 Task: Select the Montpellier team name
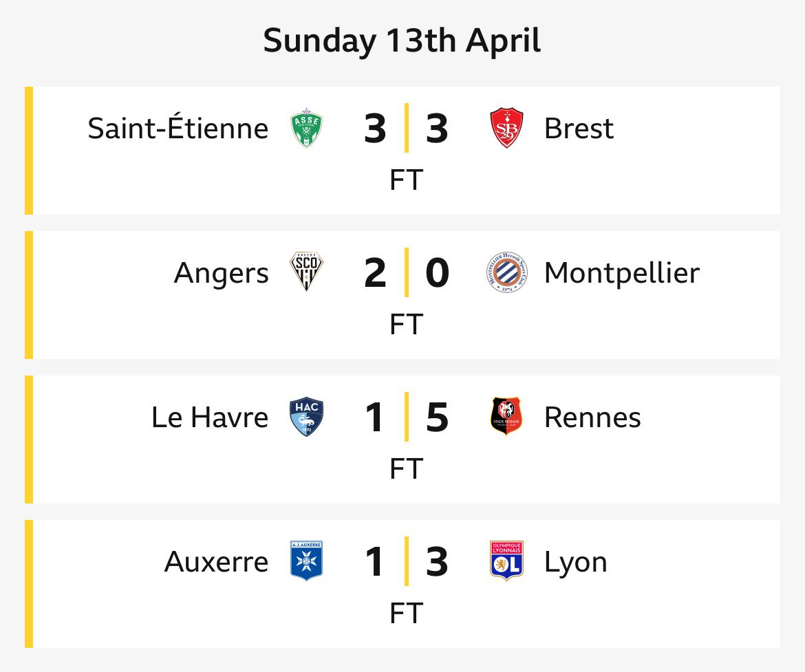(622, 272)
